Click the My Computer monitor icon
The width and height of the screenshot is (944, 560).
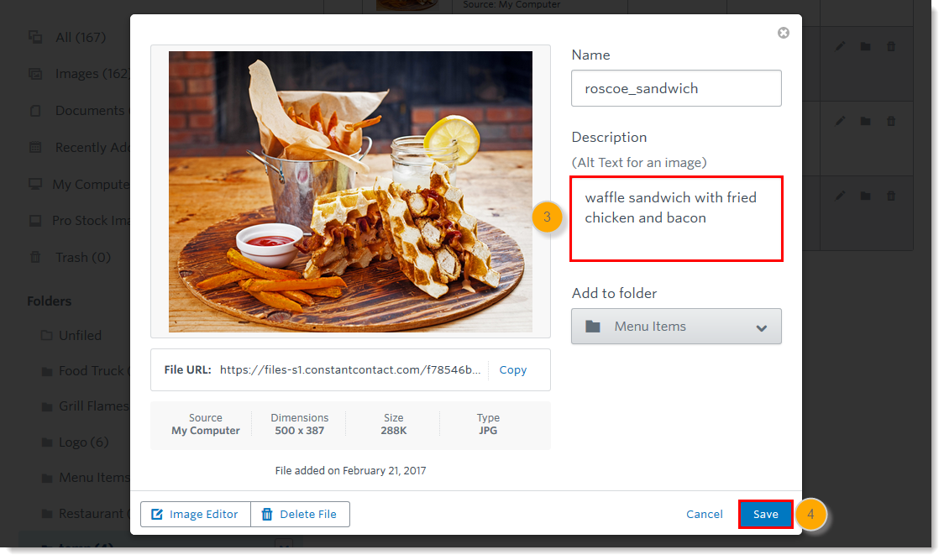pyautogui.click(x=35, y=184)
